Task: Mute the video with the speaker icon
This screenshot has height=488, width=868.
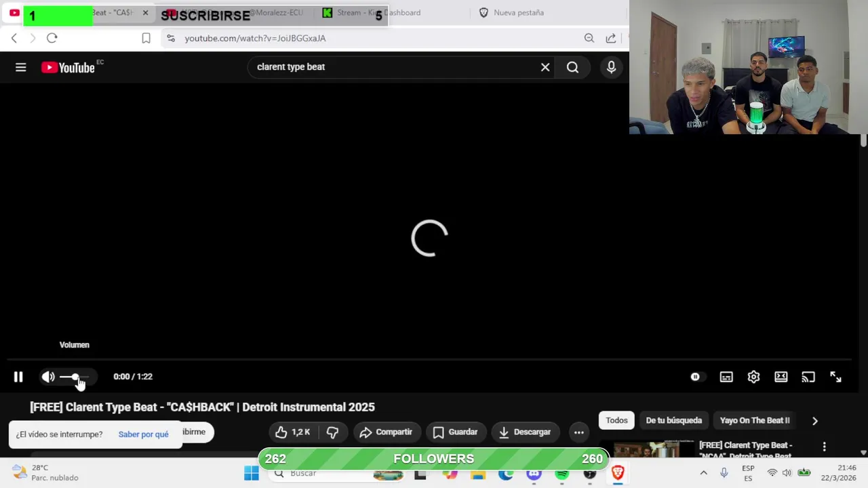Action: (x=48, y=377)
